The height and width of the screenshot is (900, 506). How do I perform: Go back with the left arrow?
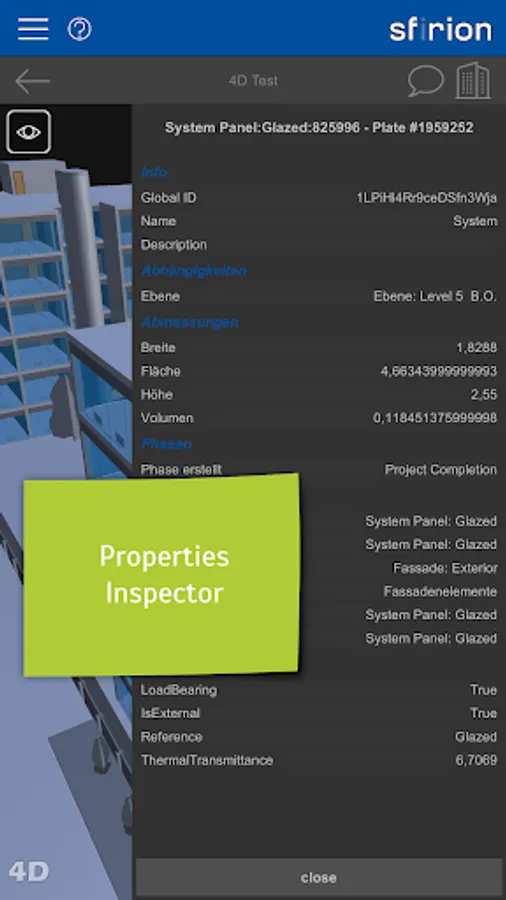pos(32,81)
